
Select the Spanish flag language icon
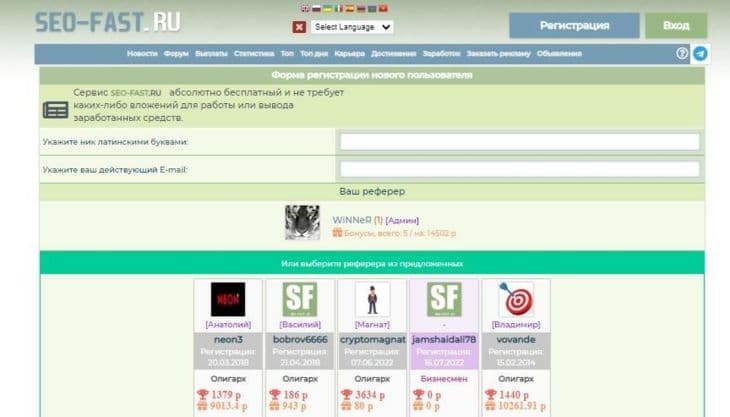click(x=350, y=8)
